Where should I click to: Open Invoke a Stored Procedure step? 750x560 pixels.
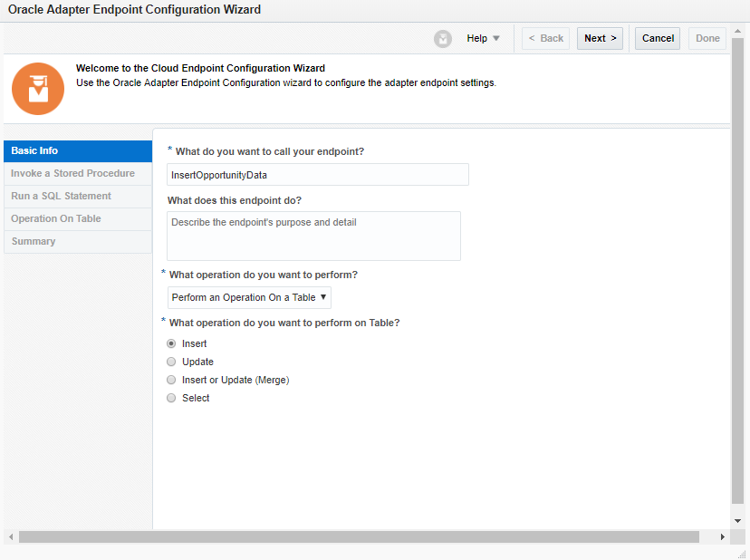77,174
